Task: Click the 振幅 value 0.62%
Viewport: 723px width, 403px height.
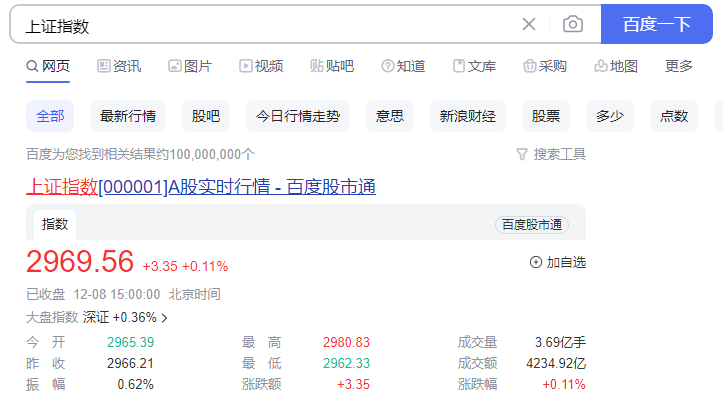Action: pos(136,384)
